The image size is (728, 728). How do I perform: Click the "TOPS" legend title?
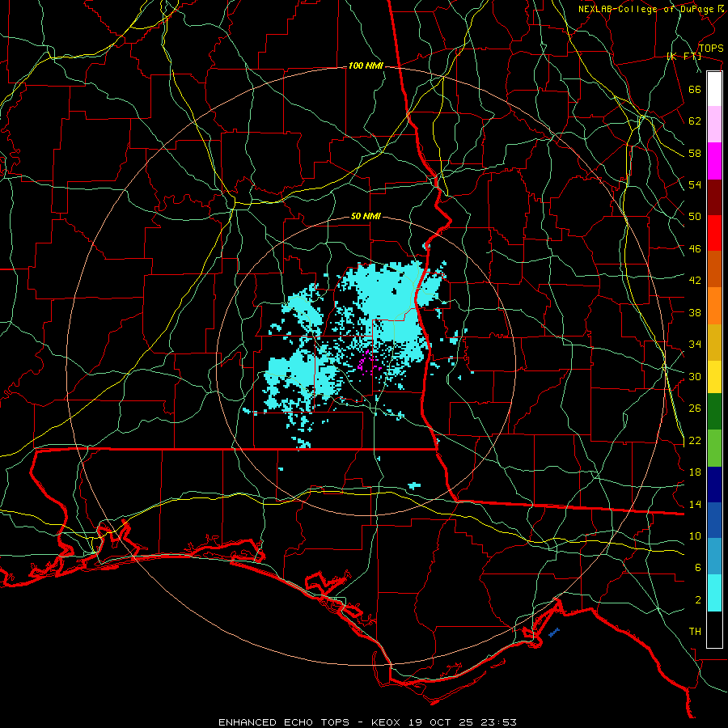tap(711, 49)
